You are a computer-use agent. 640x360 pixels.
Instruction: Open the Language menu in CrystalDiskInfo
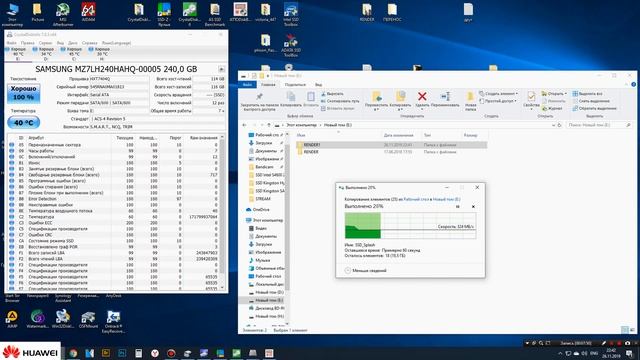click(x=116, y=42)
